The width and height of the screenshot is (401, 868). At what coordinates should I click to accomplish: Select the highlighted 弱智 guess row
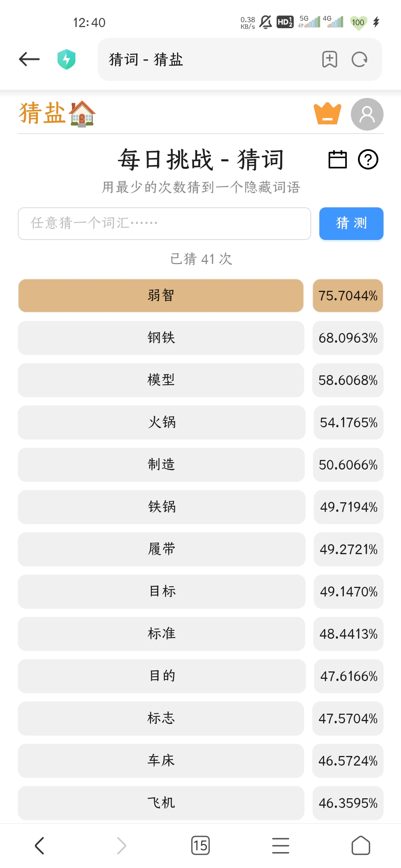point(161,296)
